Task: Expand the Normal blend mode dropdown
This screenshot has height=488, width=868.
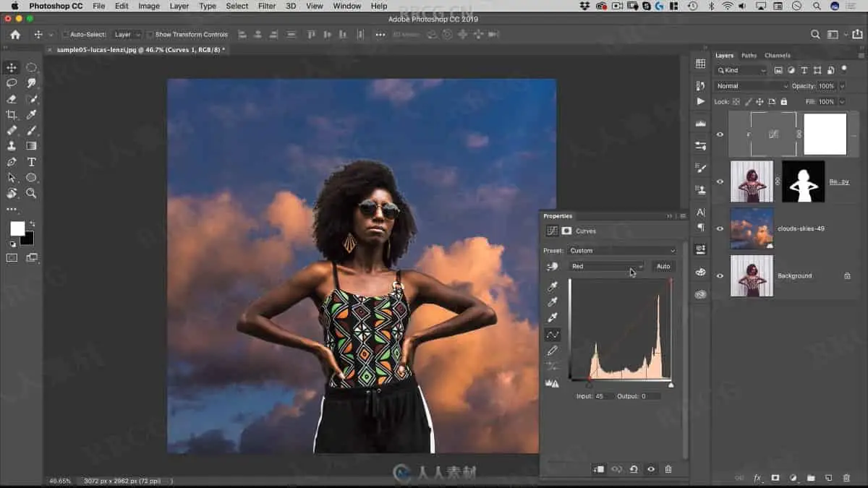Action: tap(752, 86)
